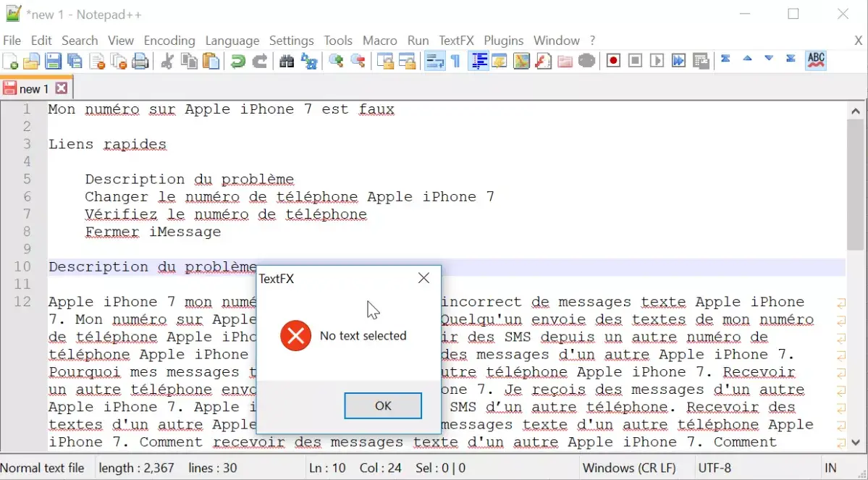This screenshot has height=480, width=868.
Task: Click the red error icon in the dialog
Action: click(x=295, y=335)
